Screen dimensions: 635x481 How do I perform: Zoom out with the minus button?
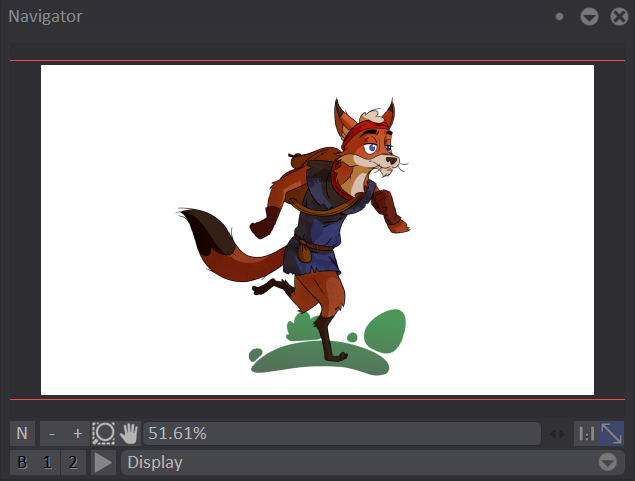click(x=52, y=433)
